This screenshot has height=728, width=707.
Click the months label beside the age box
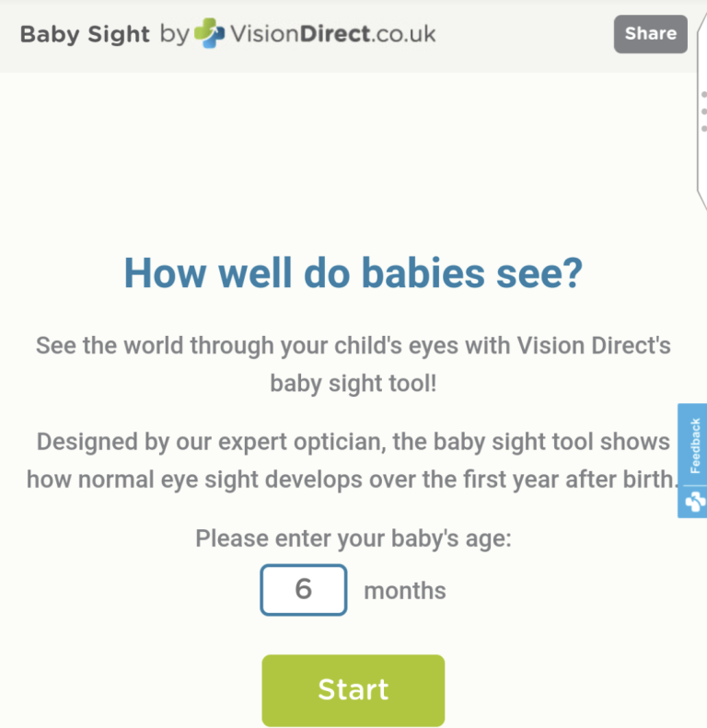[405, 591]
